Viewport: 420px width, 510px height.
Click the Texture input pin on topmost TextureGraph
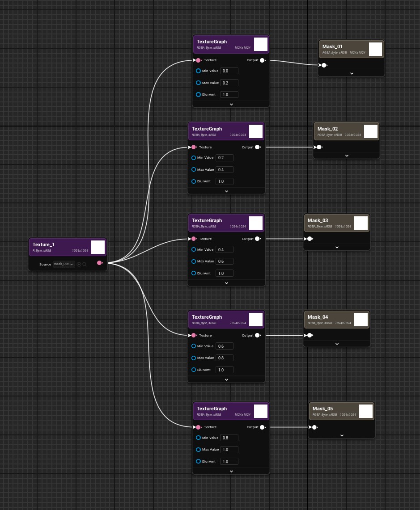click(x=198, y=60)
